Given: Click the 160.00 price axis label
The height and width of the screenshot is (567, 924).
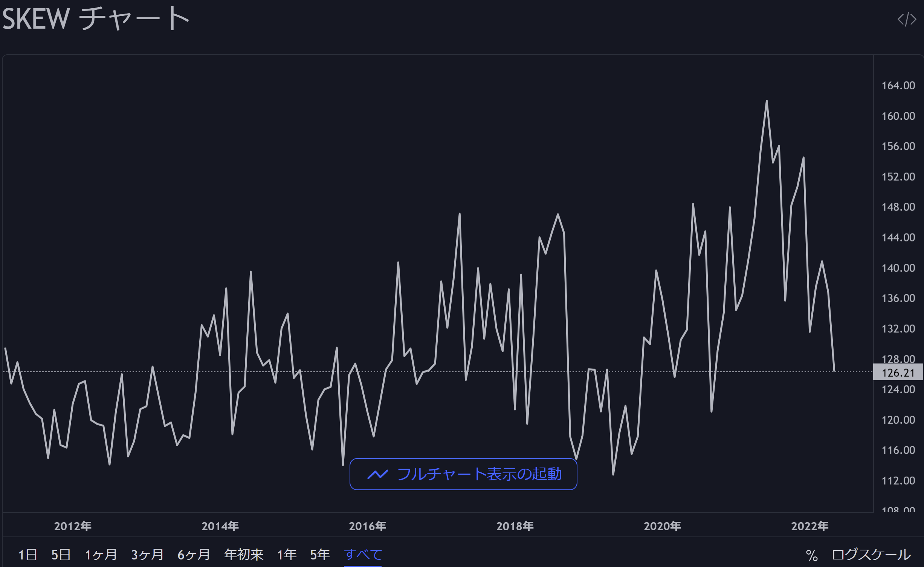Looking at the screenshot, I should click(x=898, y=116).
